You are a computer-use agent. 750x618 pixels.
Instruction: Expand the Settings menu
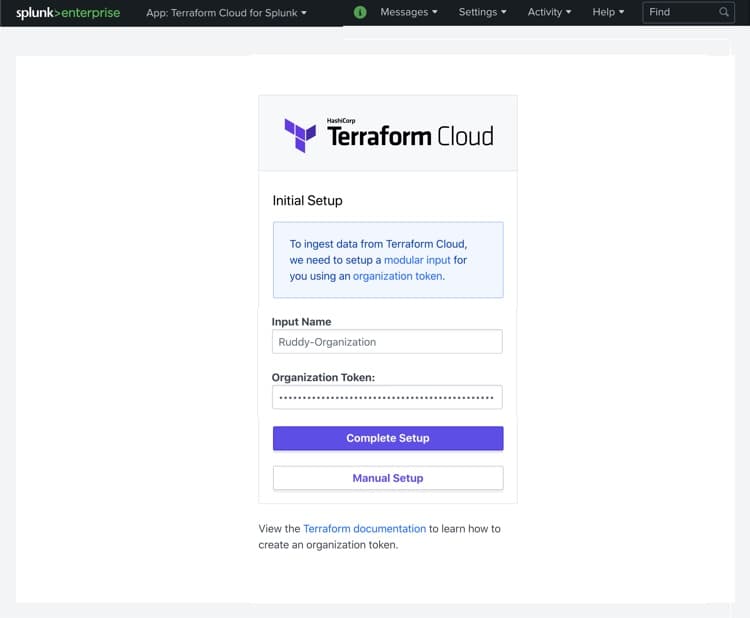(482, 12)
